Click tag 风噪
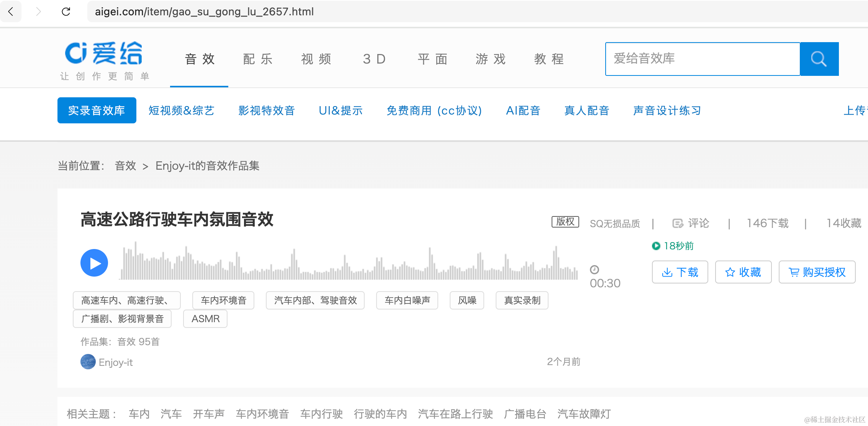Image resolution: width=868 pixels, height=426 pixels. point(467,300)
